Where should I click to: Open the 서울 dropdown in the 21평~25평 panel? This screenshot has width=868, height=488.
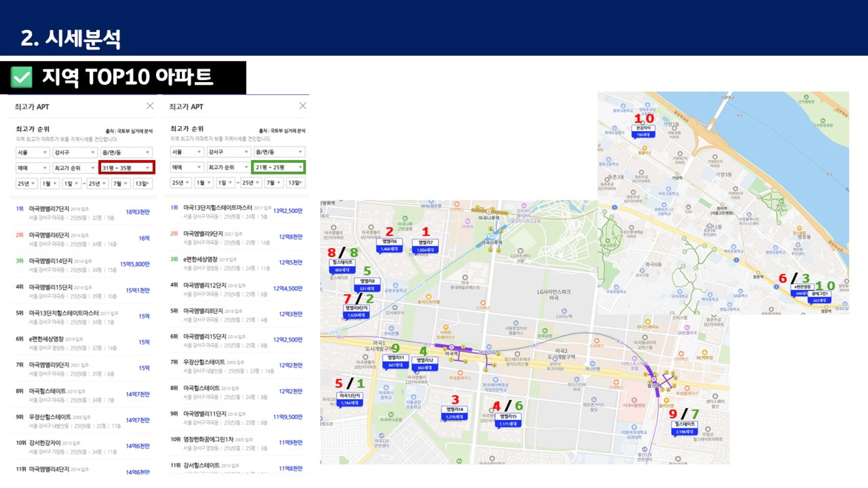pos(187,152)
